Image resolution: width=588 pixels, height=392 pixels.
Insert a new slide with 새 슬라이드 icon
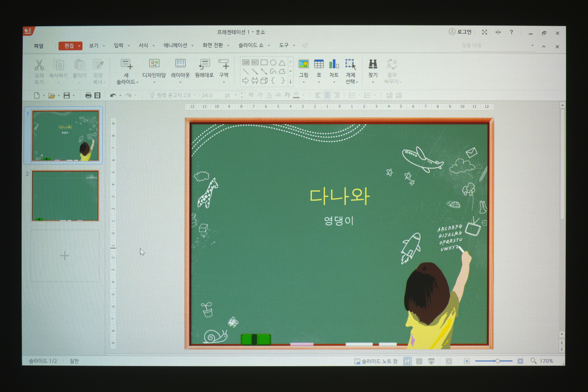click(126, 64)
